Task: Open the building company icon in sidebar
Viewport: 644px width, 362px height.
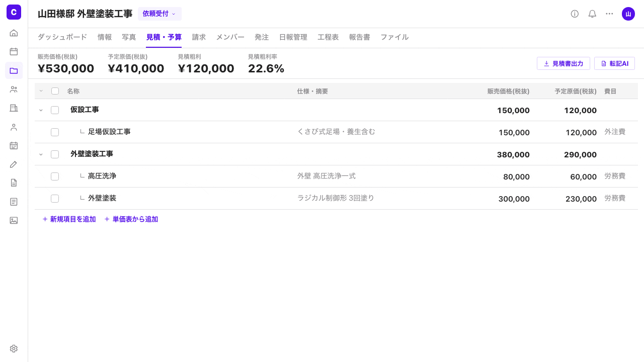Action: click(x=14, y=108)
